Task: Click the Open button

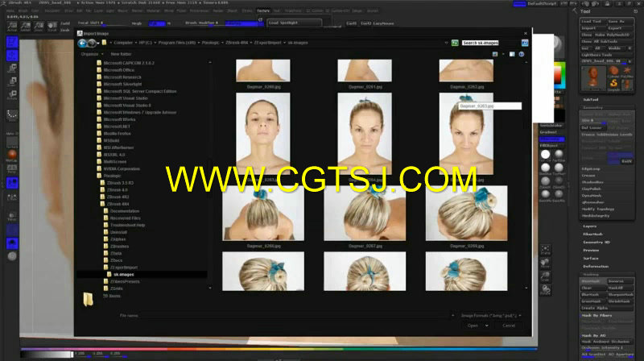Action: point(473,326)
